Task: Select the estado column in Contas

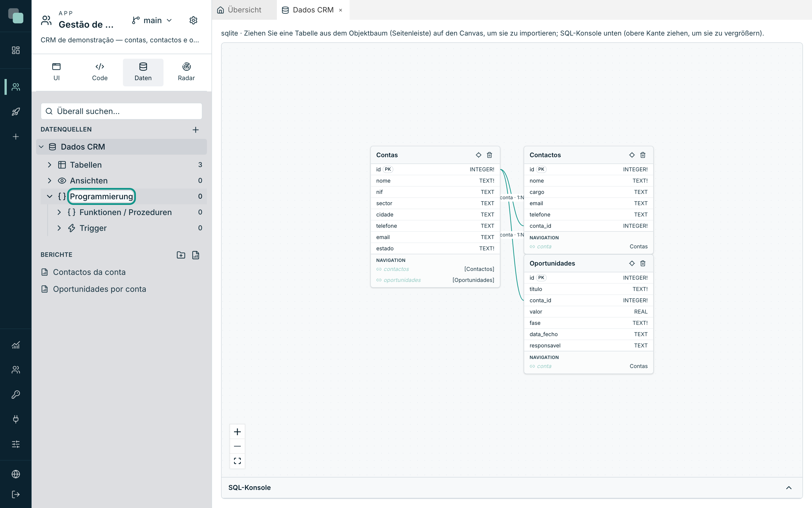Action: click(435, 248)
